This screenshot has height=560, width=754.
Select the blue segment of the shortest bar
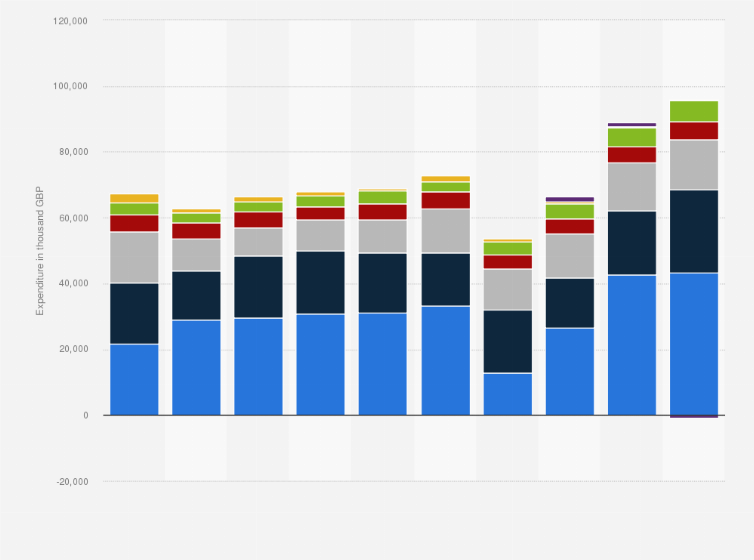pos(508,394)
